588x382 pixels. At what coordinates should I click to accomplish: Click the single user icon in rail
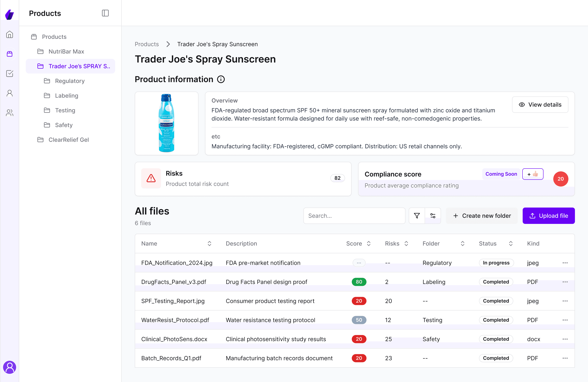coord(9,93)
